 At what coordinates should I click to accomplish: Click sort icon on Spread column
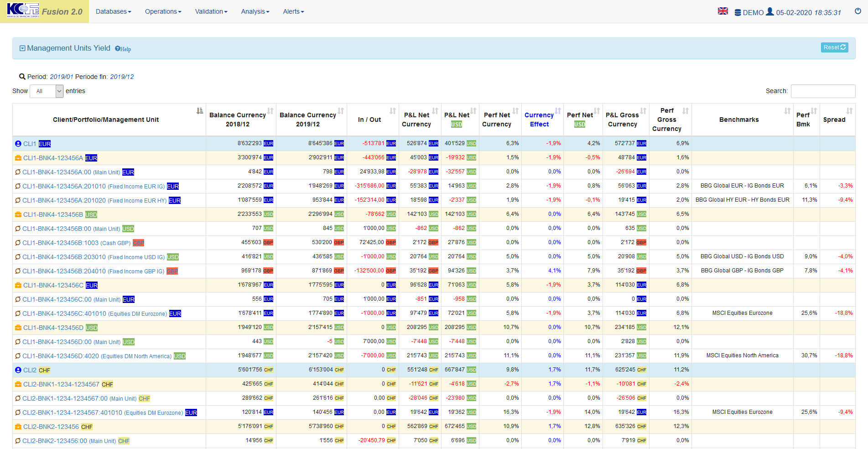pyautogui.click(x=849, y=111)
